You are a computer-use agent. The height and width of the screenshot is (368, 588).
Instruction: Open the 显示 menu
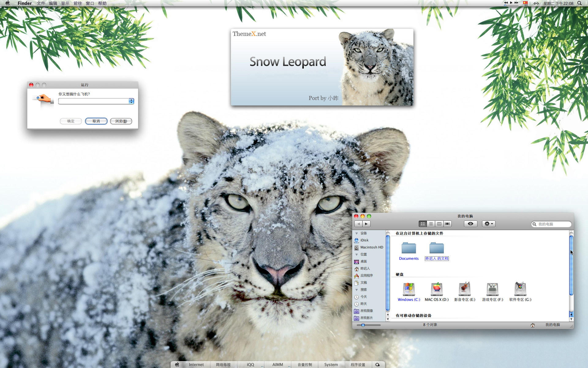point(65,3)
